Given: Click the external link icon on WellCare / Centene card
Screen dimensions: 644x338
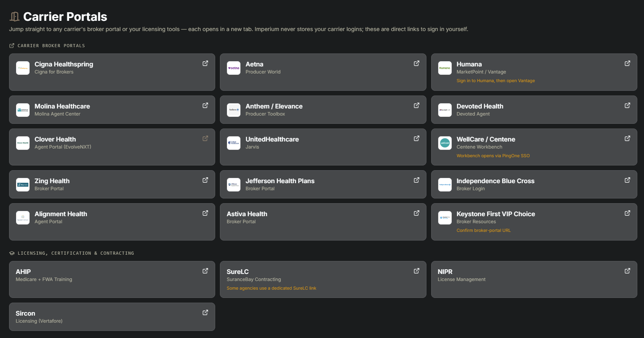Looking at the screenshot, I should coord(627,138).
